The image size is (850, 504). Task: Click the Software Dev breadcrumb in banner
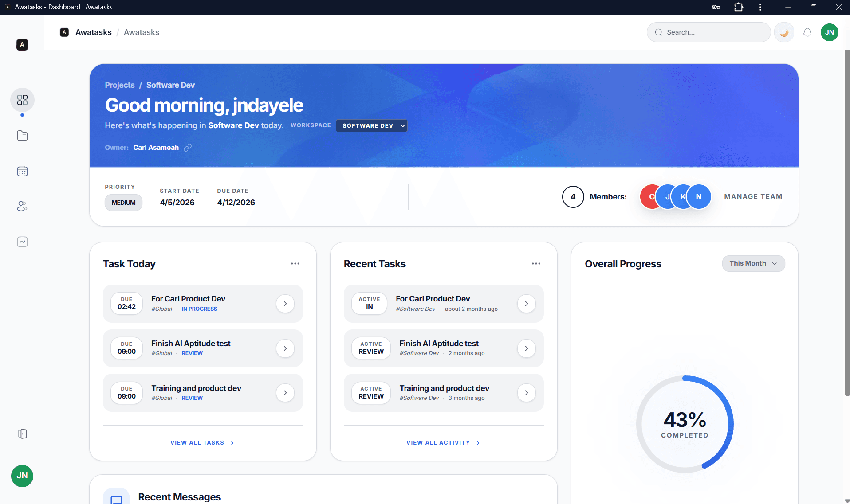pos(170,85)
